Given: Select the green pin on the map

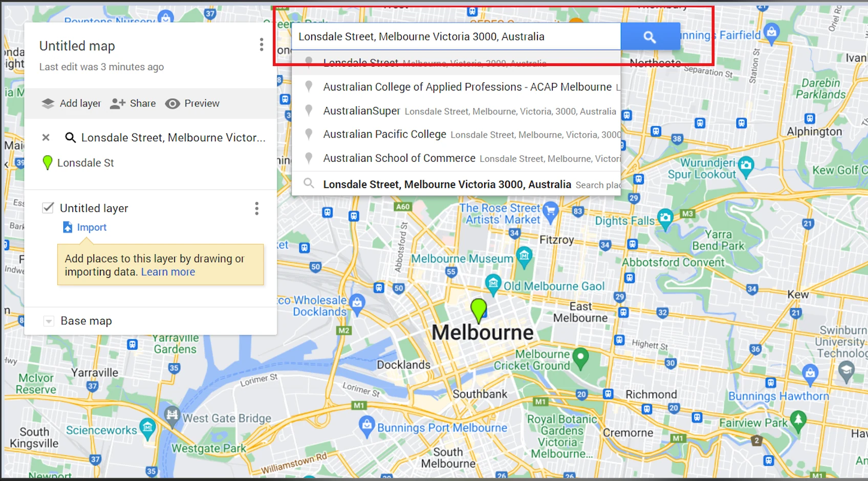Looking at the screenshot, I should (x=479, y=310).
